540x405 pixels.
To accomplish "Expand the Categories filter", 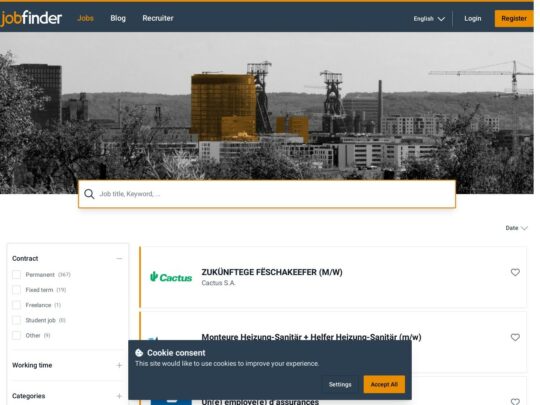I will click(x=119, y=396).
